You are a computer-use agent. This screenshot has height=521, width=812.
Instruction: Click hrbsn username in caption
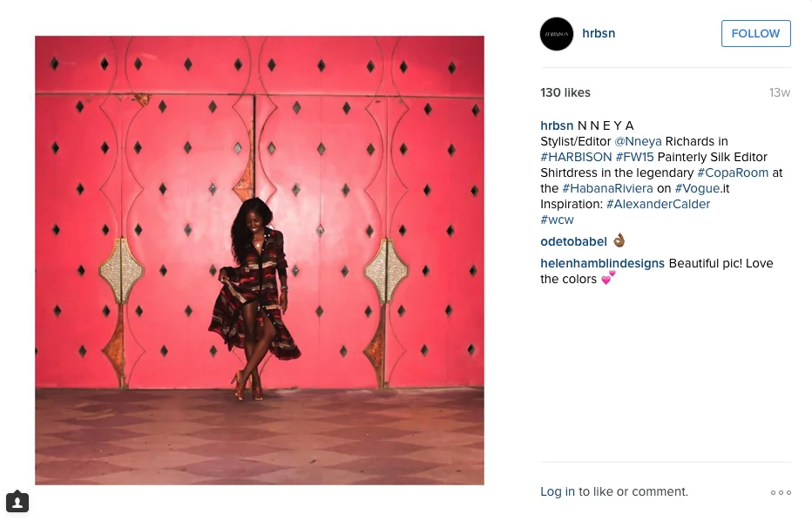(557, 125)
